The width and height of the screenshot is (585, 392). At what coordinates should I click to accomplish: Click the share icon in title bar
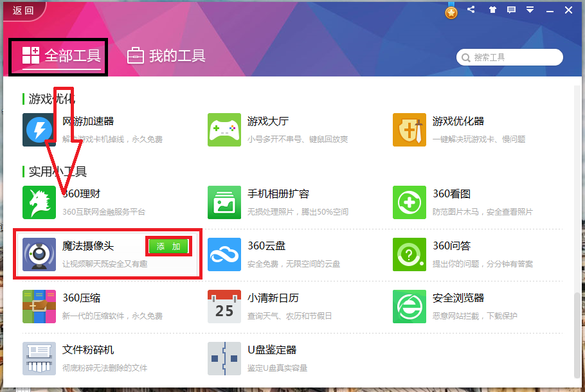[471, 10]
